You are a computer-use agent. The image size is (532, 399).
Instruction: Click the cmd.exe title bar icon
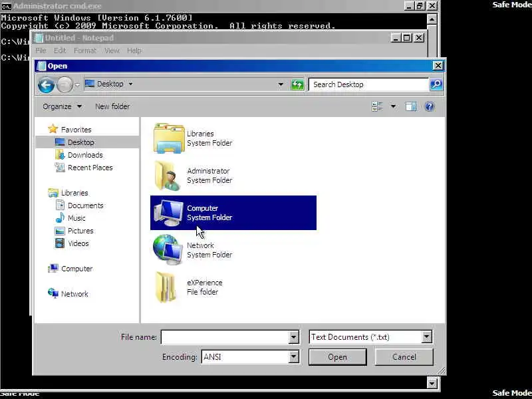point(6,6)
